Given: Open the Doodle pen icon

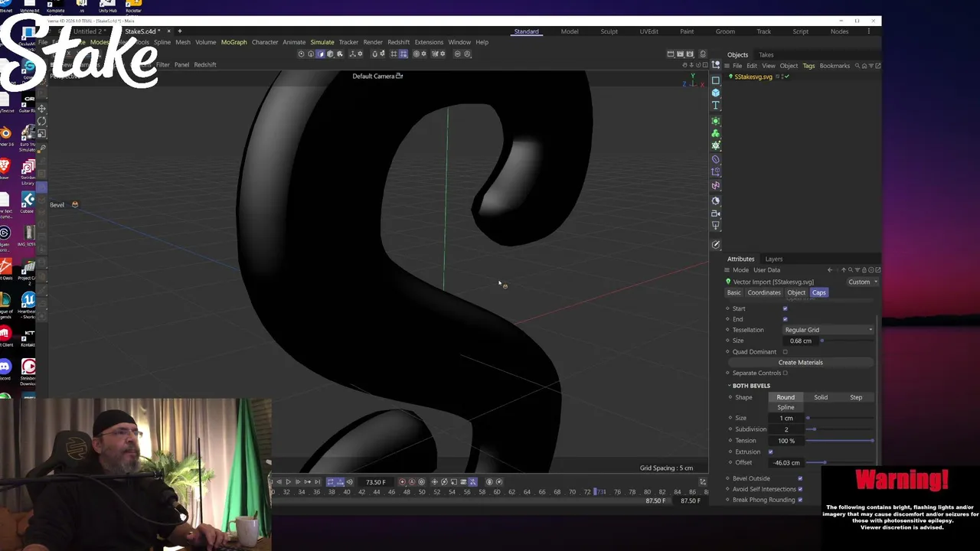Looking at the screenshot, I should [x=716, y=245].
